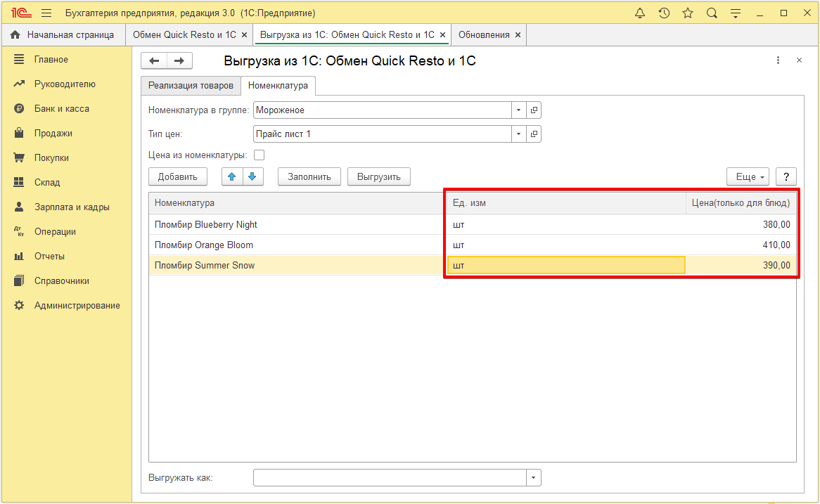Switch to Реализация товаров tab
This screenshot has height=504, width=820.
coord(191,86)
